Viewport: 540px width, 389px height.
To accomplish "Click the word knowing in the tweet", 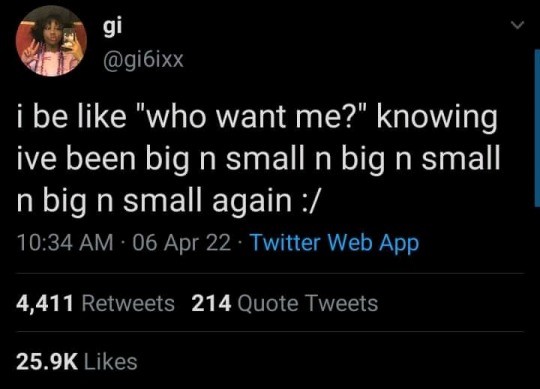I will 437,119.
